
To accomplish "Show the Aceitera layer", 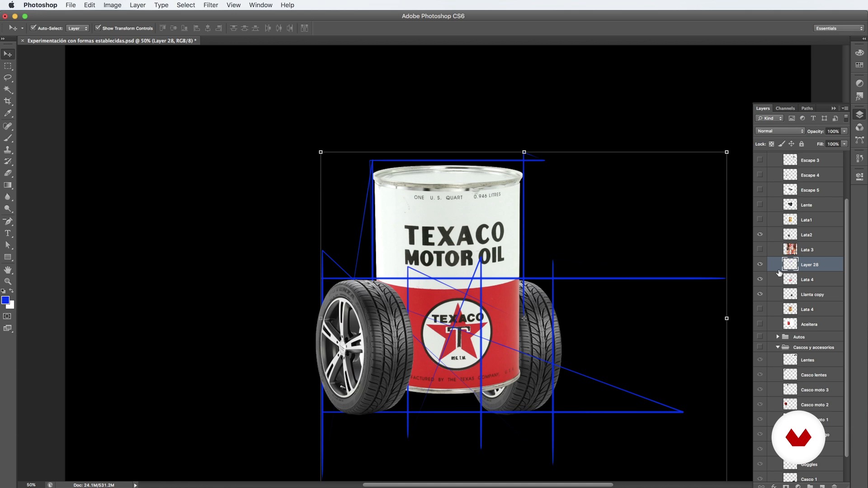I will coord(760,324).
